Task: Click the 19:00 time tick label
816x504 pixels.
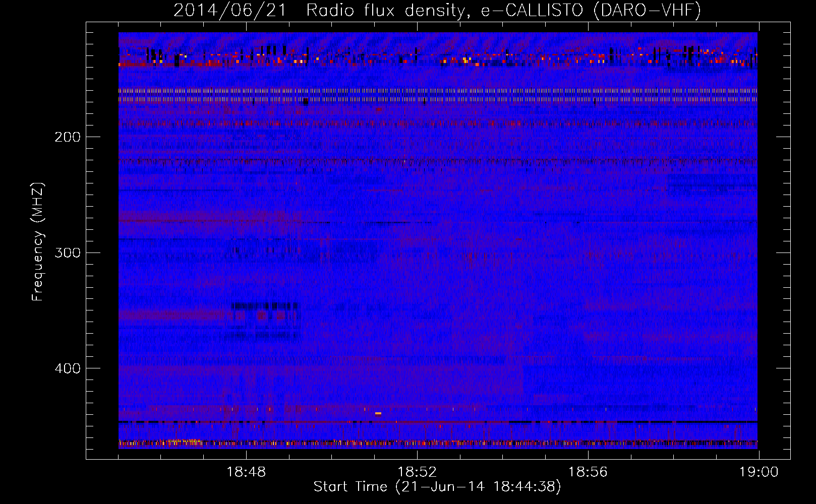Action: (x=759, y=472)
